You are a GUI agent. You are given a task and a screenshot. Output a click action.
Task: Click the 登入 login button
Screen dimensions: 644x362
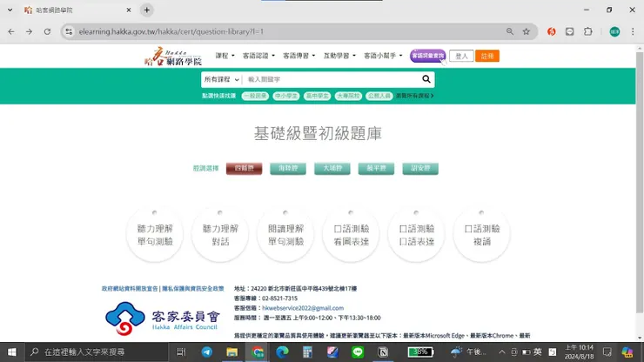point(461,56)
